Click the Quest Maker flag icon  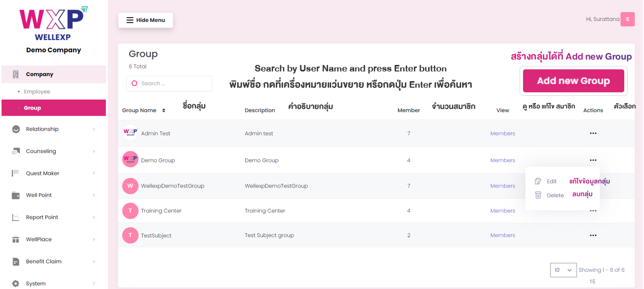coord(16,173)
